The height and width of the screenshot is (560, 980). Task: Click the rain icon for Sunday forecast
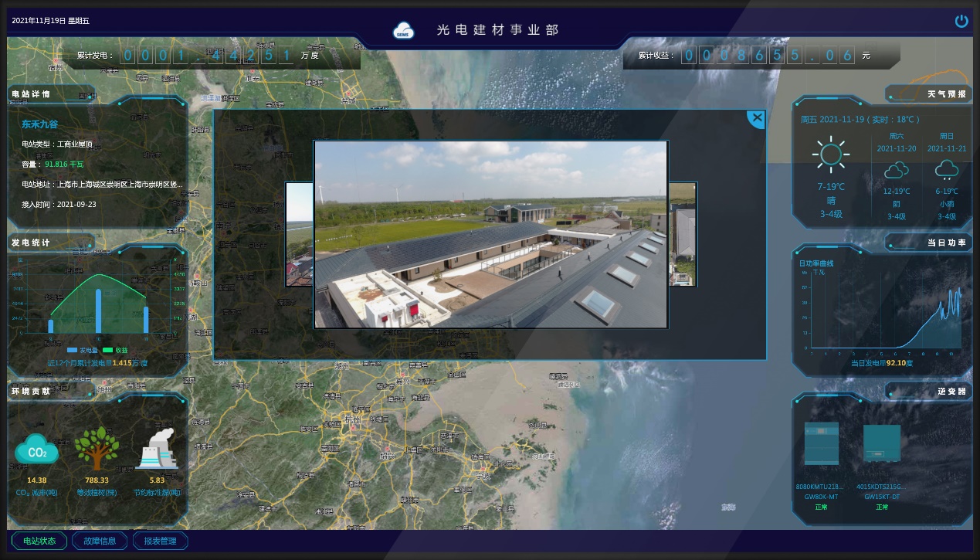(947, 170)
